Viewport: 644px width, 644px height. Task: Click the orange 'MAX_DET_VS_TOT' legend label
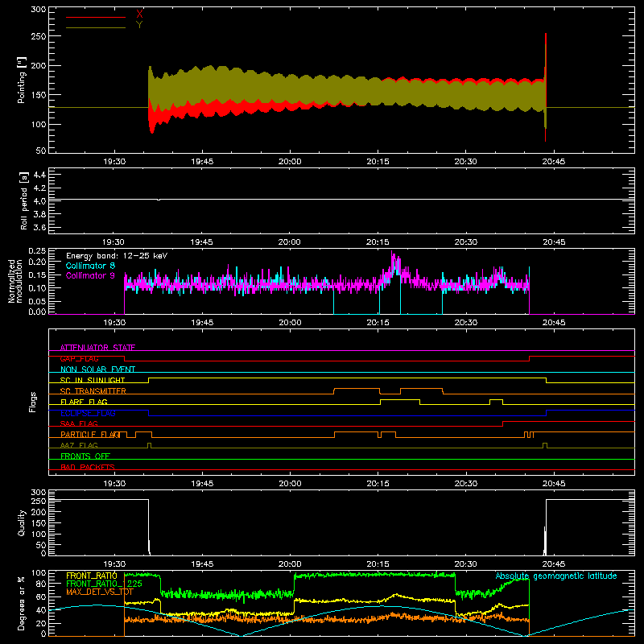coord(99,592)
